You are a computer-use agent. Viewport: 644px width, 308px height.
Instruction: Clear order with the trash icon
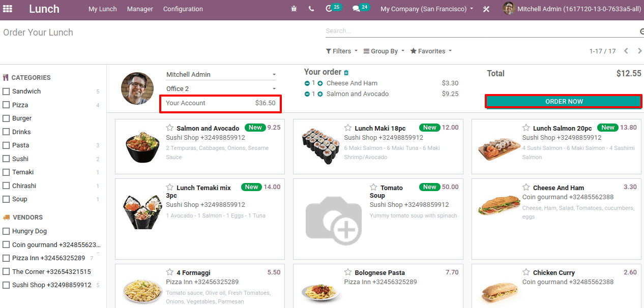346,73
